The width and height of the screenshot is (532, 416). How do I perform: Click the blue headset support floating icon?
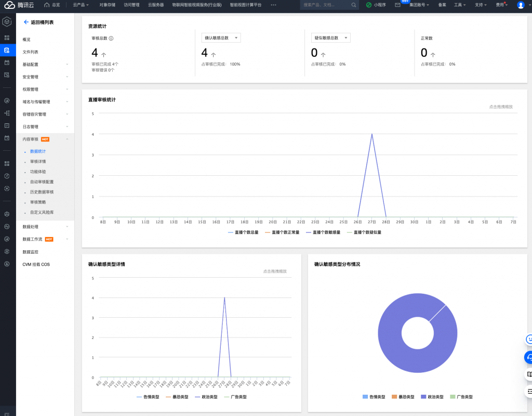pos(528,357)
